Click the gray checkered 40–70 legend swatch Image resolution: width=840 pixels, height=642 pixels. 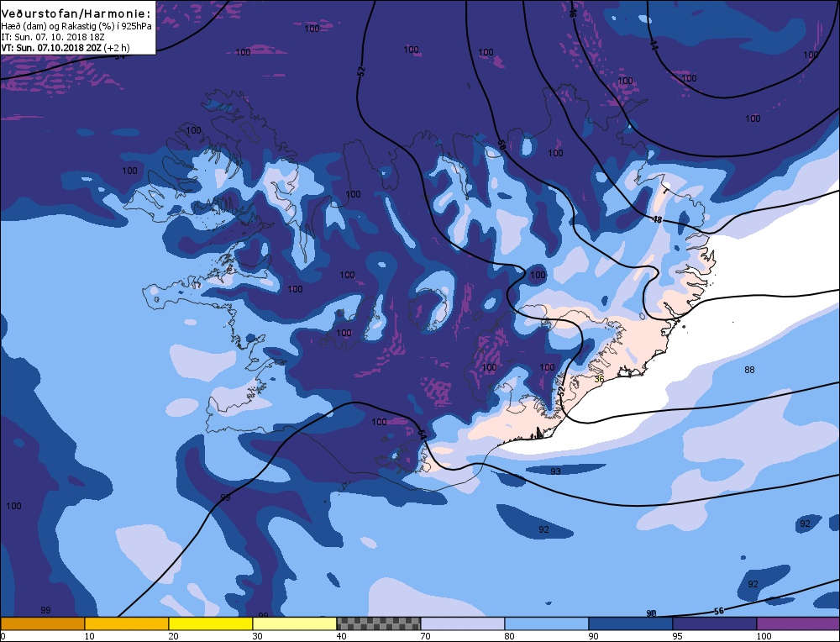pos(379,624)
